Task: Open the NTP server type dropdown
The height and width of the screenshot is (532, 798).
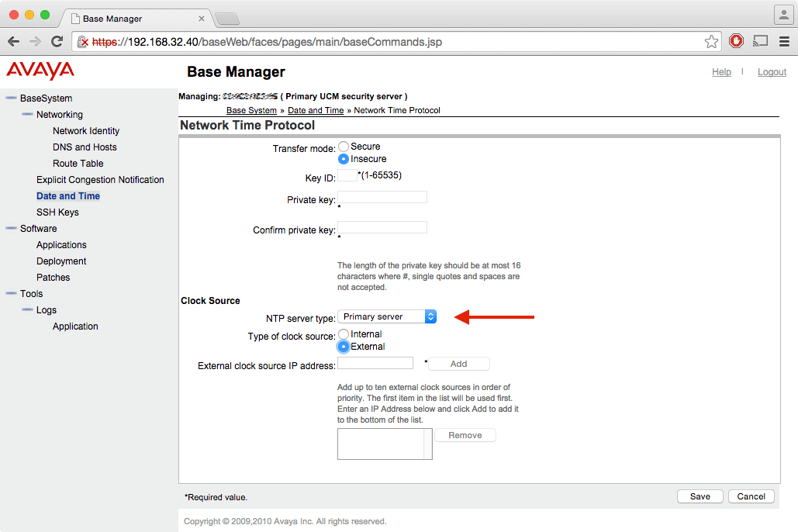Action: tap(387, 316)
